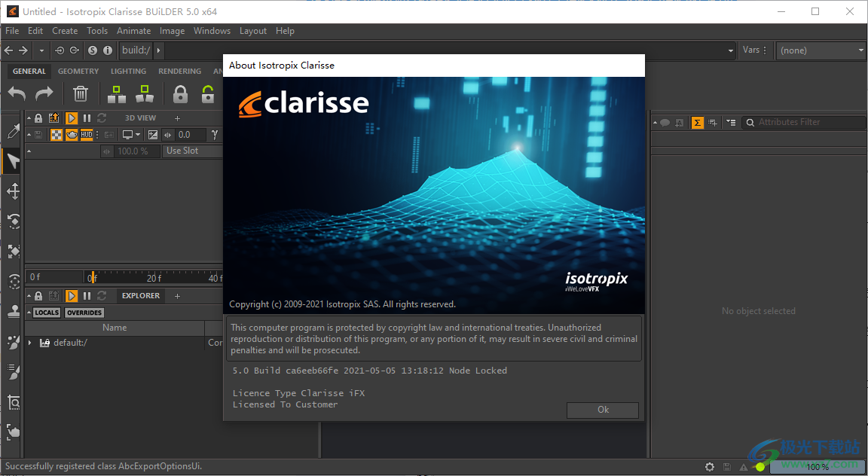Click the add attribute list-plus icon
Viewport: 868px width, 476px height.
pyautogui.click(x=713, y=122)
